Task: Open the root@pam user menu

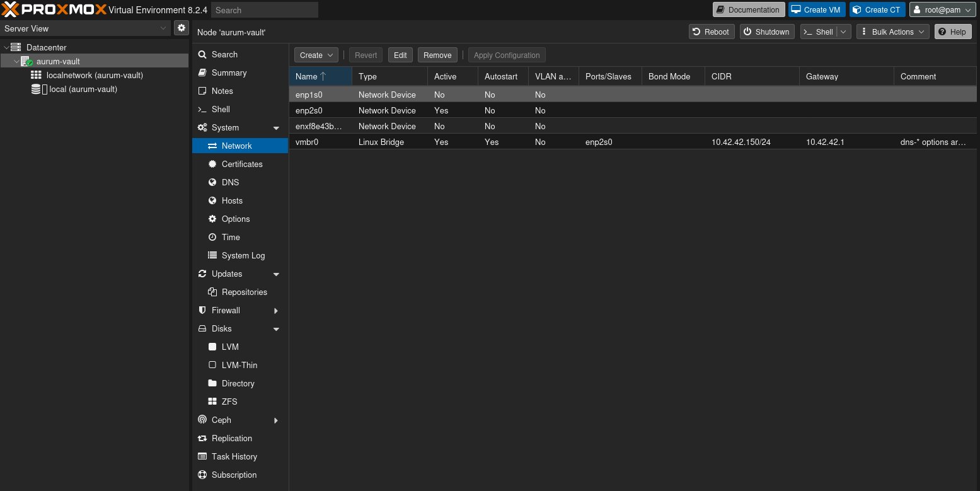Action: coord(943,9)
